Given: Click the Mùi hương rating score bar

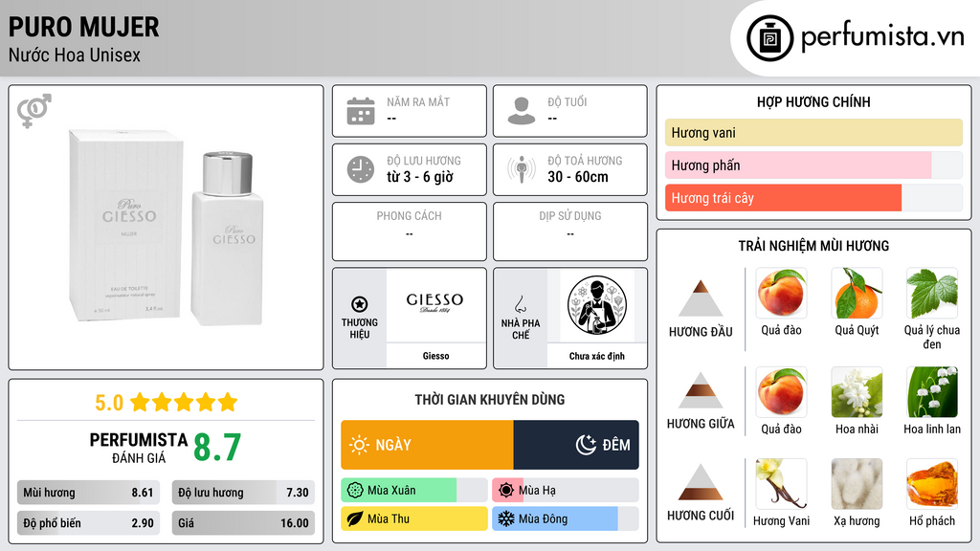Looking at the screenshot, I should [88, 493].
